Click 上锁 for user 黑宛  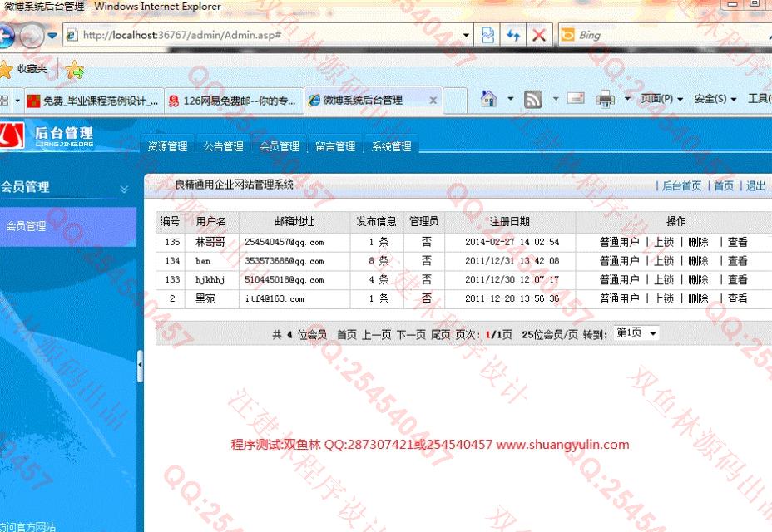(x=664, y=298)
